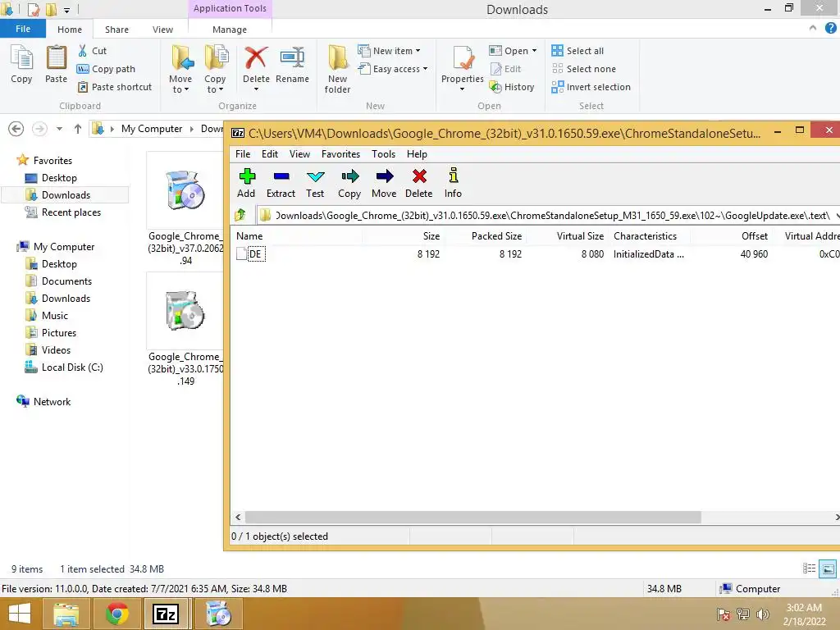Open the 7-Zip Edit menu
Viewport: 840px width, 630px height.
click(x=269, y=154)
